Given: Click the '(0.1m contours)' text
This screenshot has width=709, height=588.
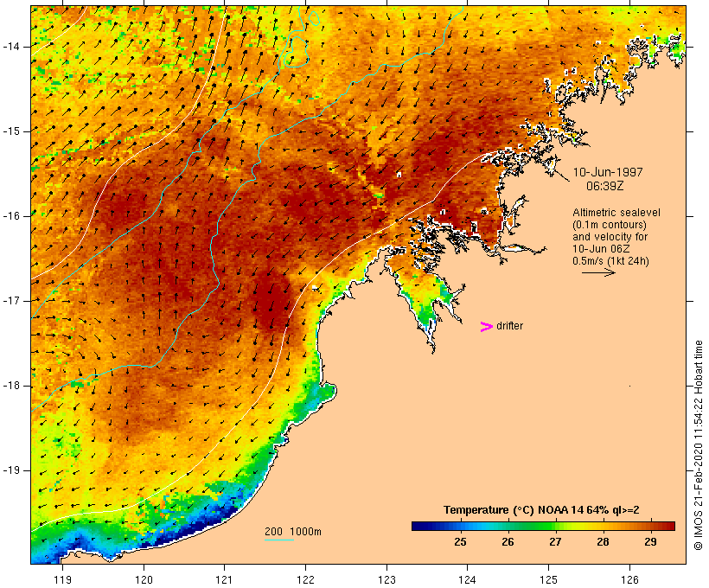Looking at the screenshot, I should [x=610, y=225].
